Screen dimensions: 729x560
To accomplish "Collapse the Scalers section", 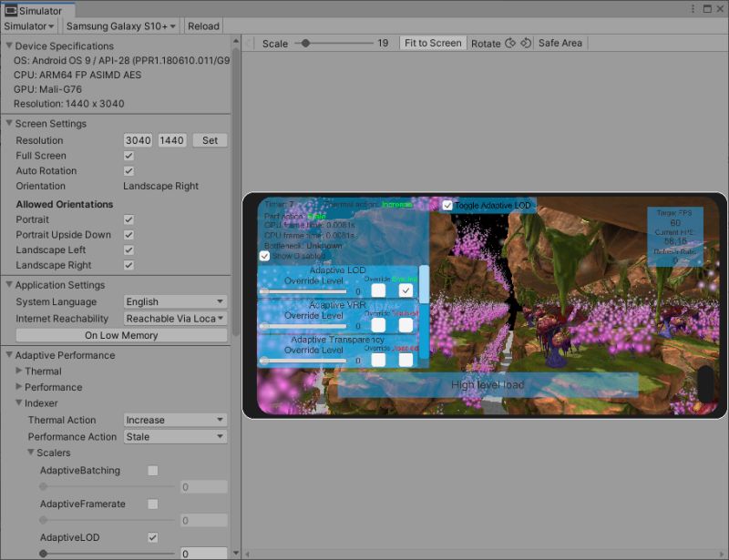I will pyautogui.click(x=30, y=453).
